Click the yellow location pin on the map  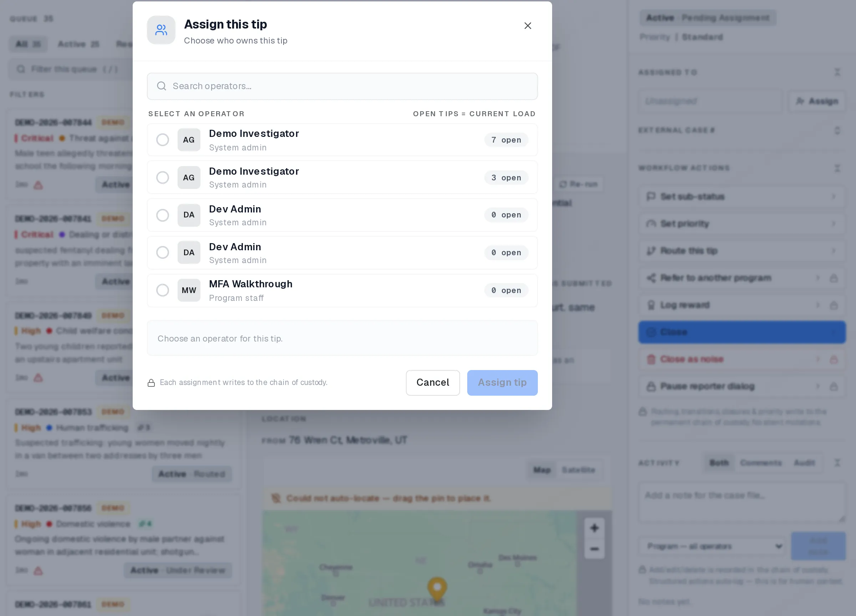(437, 589)
